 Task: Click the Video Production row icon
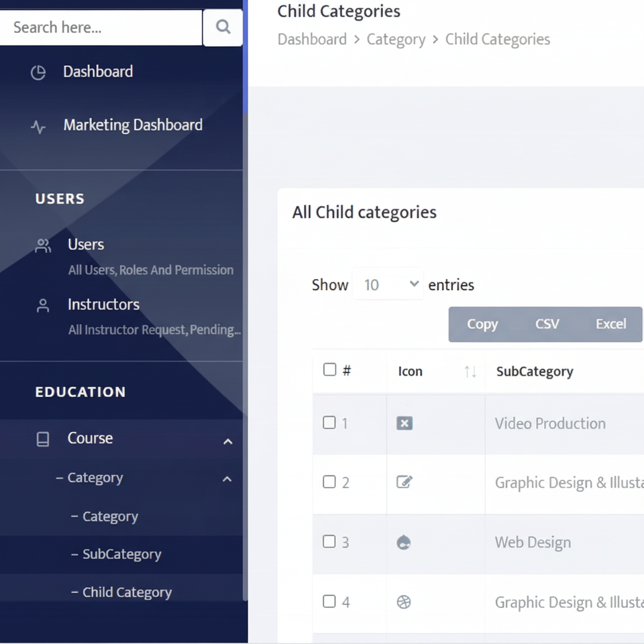point(404,423)
